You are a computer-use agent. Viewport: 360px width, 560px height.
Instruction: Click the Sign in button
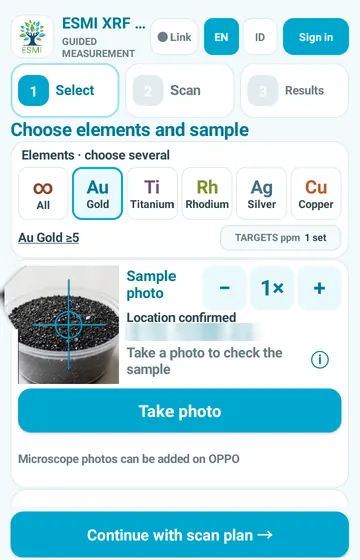coord(316,37)
